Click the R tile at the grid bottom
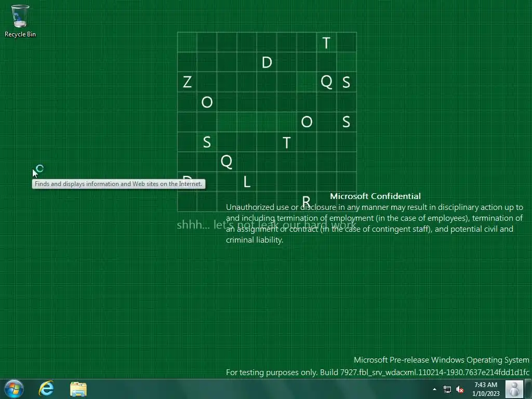The image size is (532, 399). coord(307,202)
